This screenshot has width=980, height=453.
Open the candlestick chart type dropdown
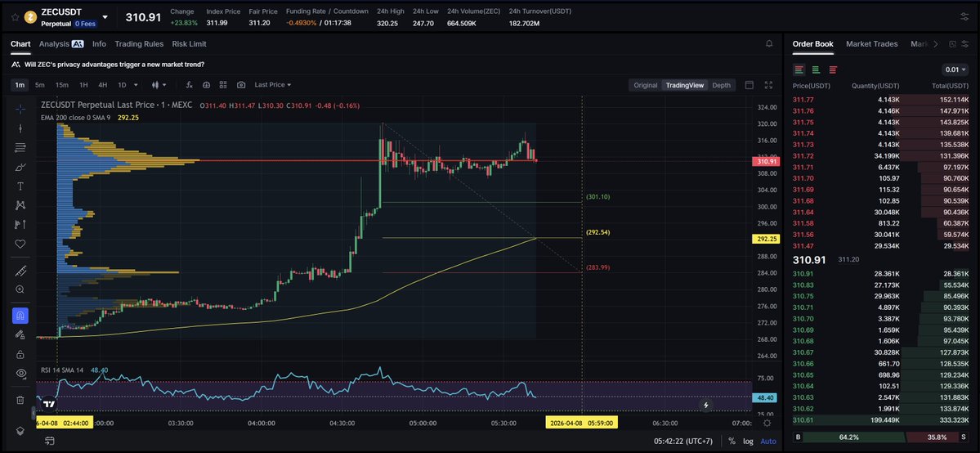[159, 85]
